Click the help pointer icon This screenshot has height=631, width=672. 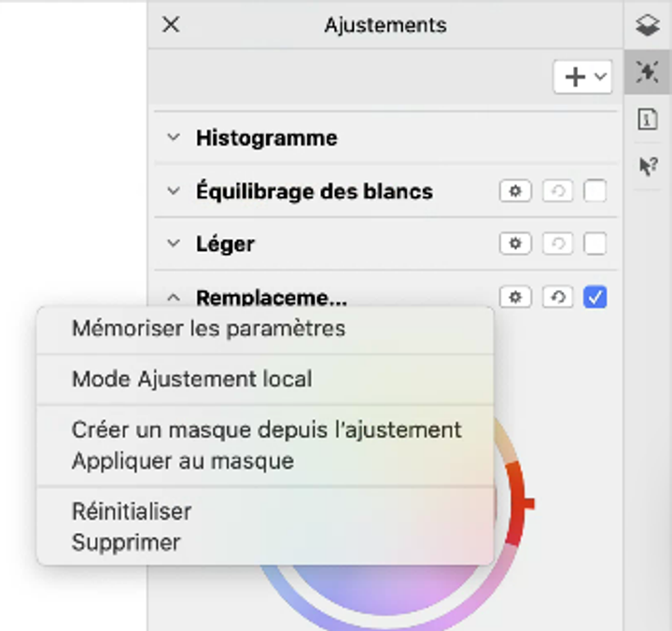point(648,165)
